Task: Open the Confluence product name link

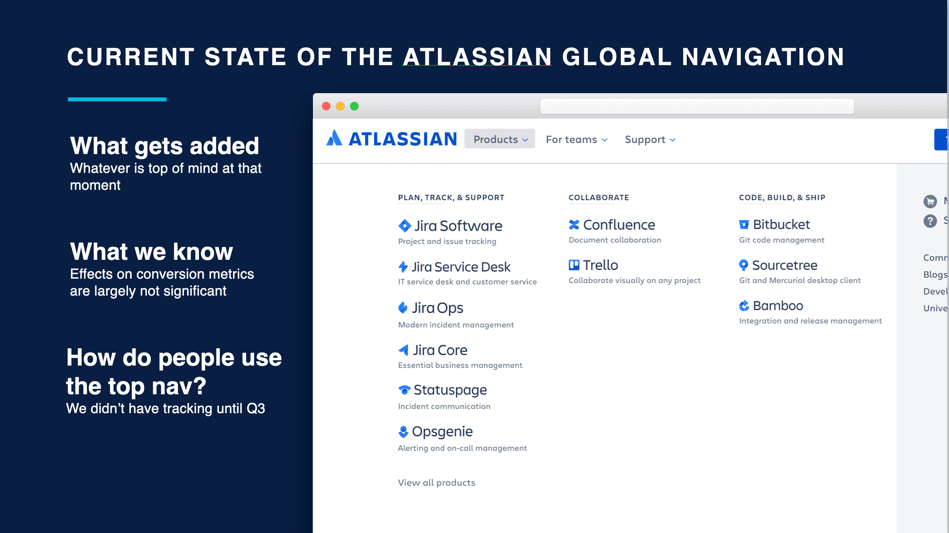Action: (x=619, y=225)
